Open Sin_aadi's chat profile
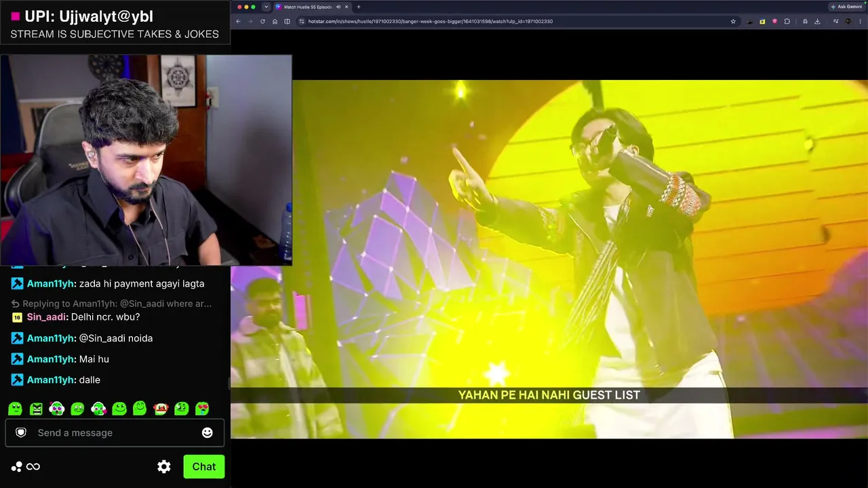 click(x=46, y=317)
